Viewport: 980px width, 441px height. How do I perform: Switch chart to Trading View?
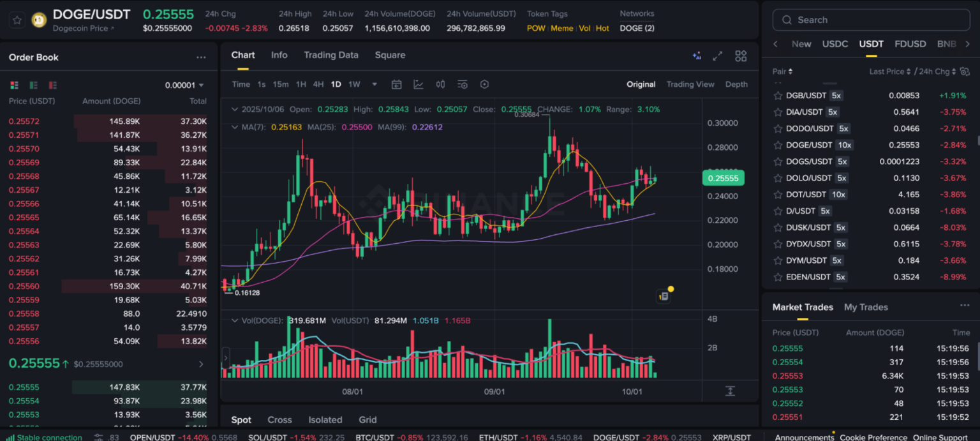[690, 84]
